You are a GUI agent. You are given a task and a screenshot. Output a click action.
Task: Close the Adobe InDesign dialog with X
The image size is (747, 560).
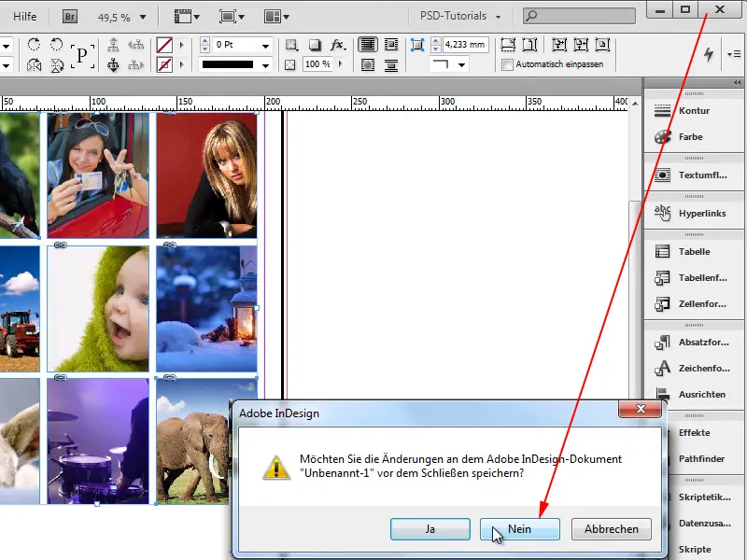coord(641,409)
